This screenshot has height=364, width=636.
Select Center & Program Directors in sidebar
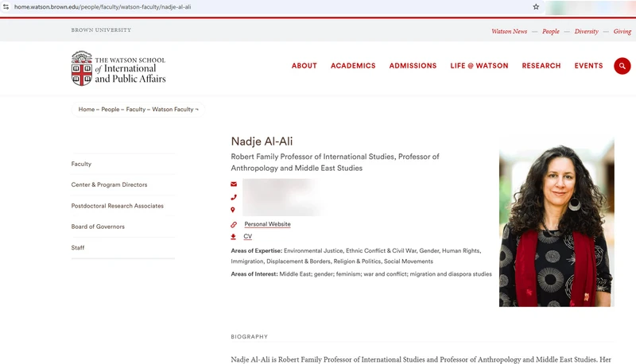tap(109, 184)
